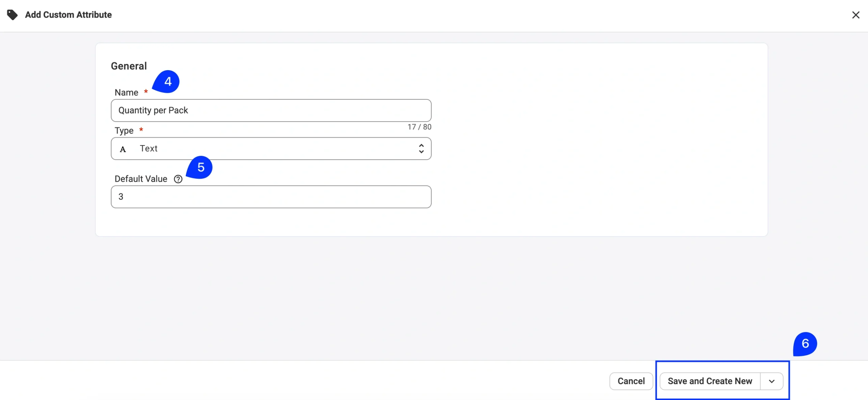
Task: Click into the Default Value input box
Action: (271, 197)
